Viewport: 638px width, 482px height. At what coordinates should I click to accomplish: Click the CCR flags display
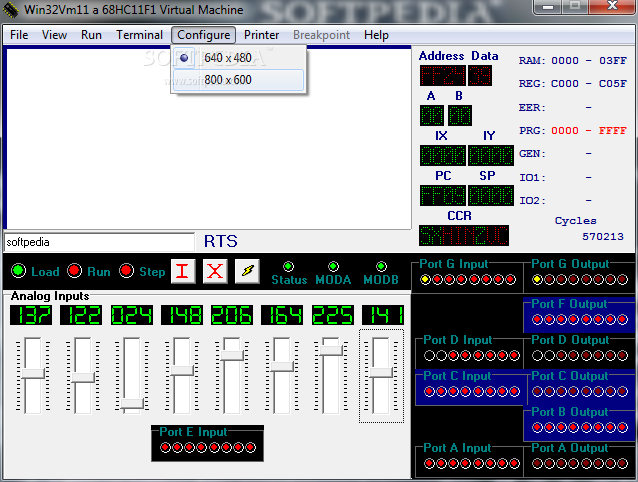pyautogui.click(x=464, y=236)
